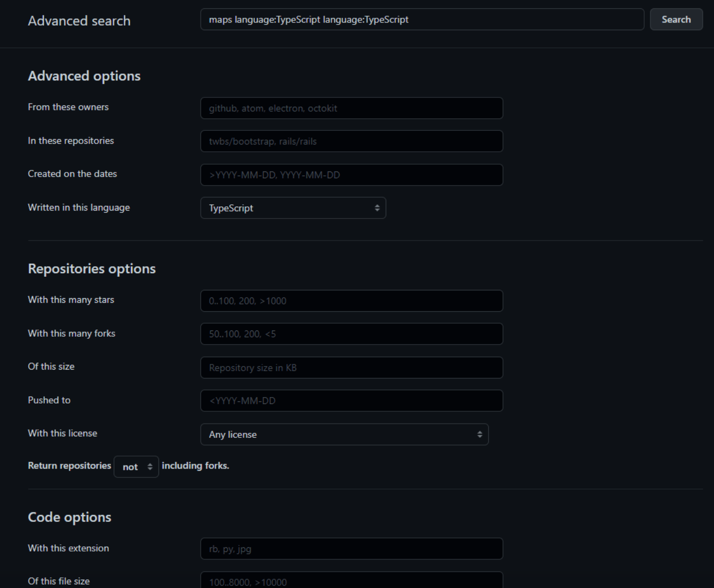This screenshot has width=714, height=588.
Task: Focus the 'With this many forks' input
Action: click(351, 334)
